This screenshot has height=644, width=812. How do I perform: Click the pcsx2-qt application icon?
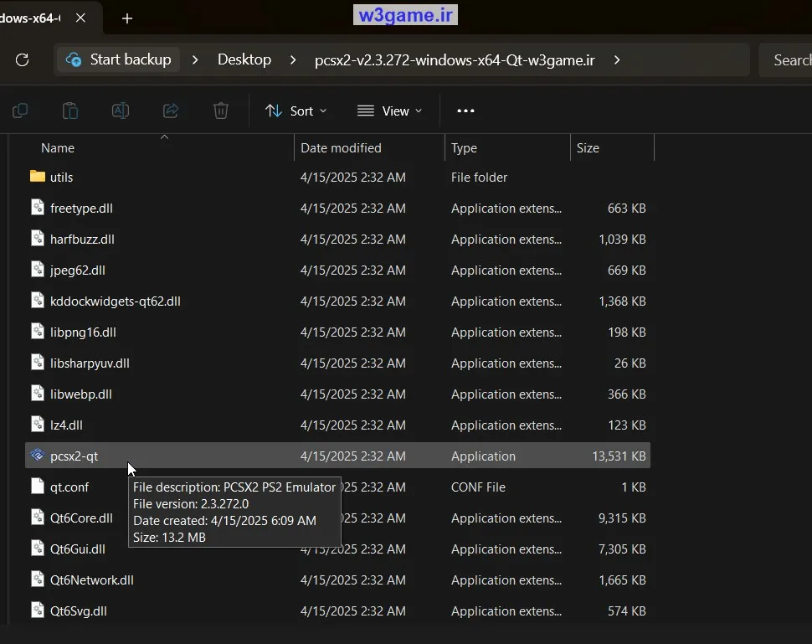click(38, 455)
